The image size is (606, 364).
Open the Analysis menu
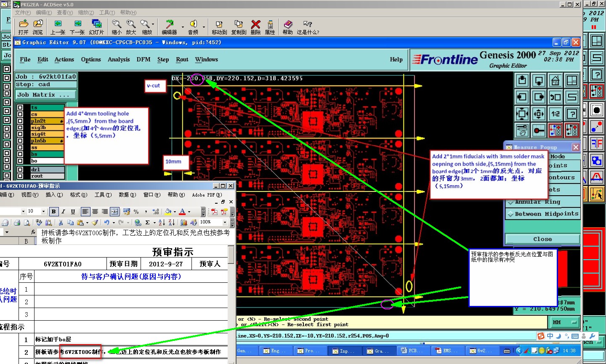119,59
